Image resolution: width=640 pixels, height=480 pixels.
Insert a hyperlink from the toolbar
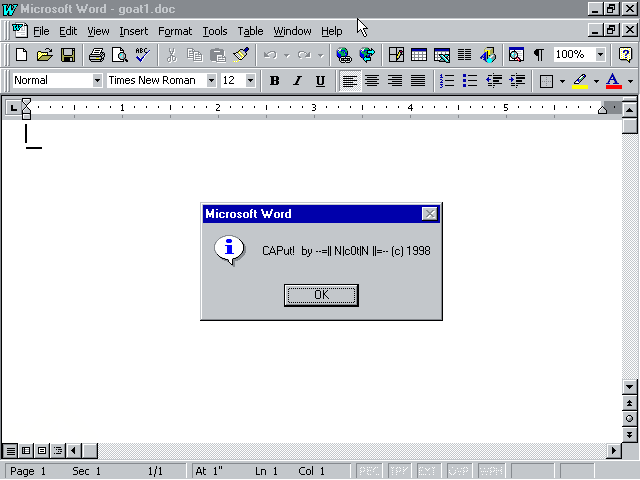[x=344, y=55]
